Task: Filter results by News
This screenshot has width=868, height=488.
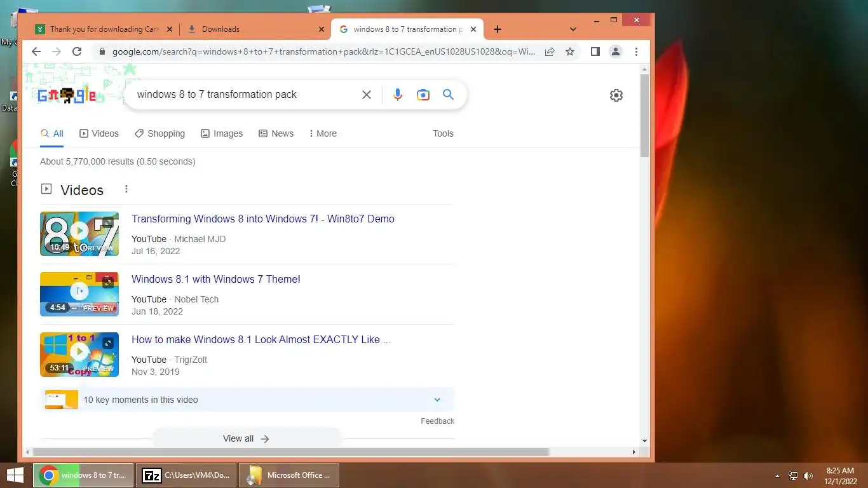Action: [276, 133]
